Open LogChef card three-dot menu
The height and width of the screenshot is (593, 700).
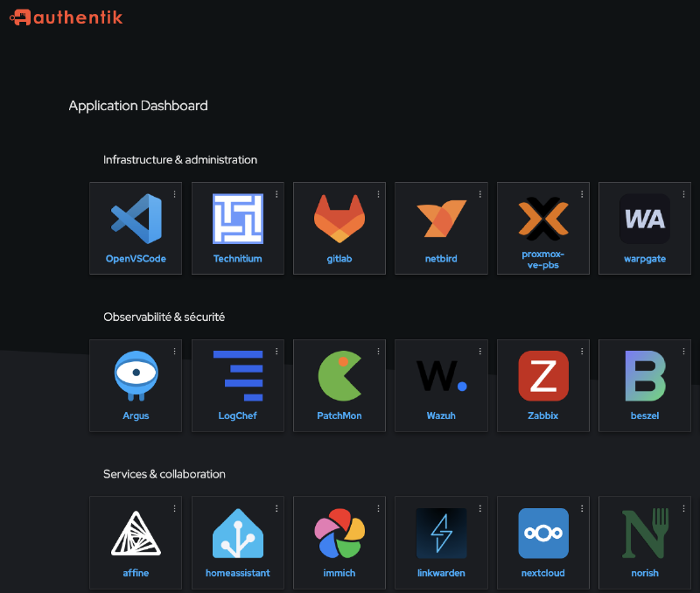click(x=276, y=351)
